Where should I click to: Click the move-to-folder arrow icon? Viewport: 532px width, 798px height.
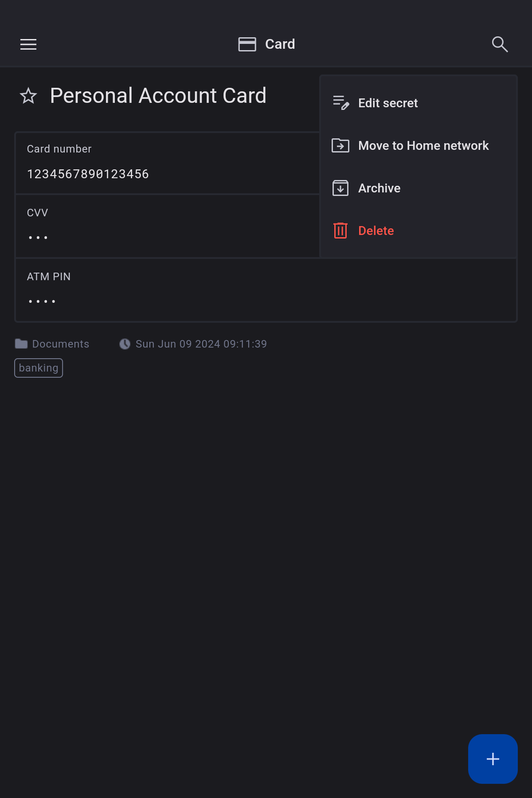pyautogui.click(x=340, y=145)
